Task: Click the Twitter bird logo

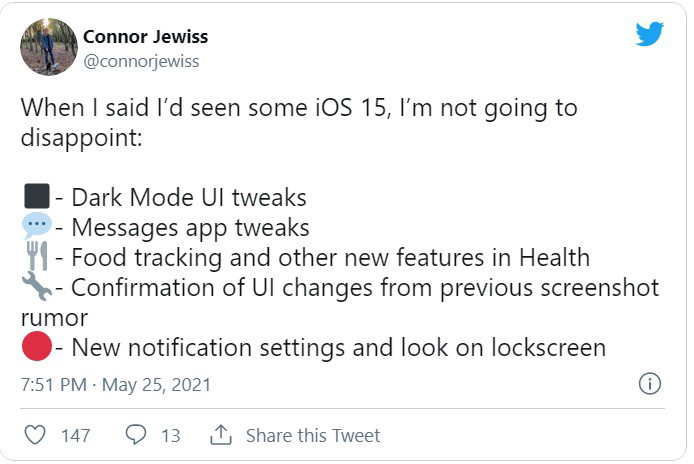Action: (x=649, y=33)
